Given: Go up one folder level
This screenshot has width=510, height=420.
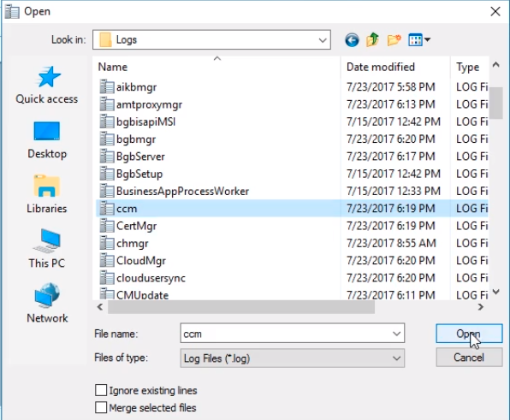Looking at the screenshot, I should pos(373,39).
